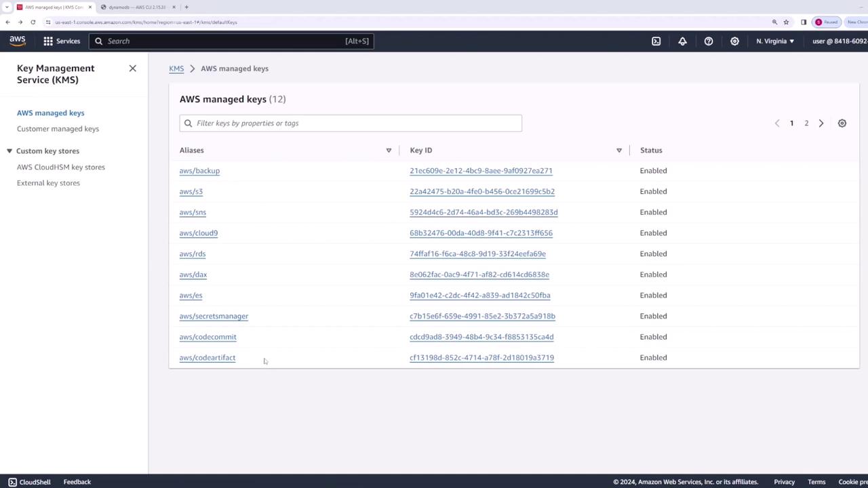Bookmark this page with the star icon
Screen dimensions: 868x488
tap(786, 22)
